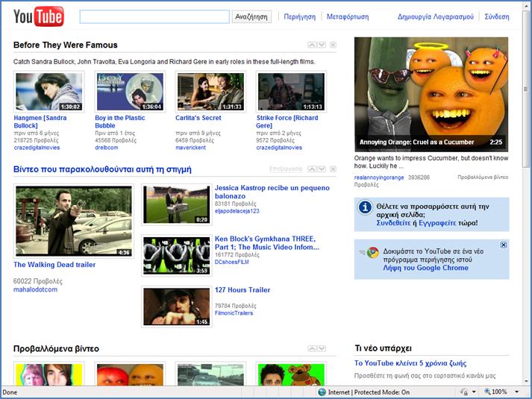532x399 pixels.
Task: Open the eljapodelaceja123 channel link
Action: pyautogui.click(x=237, y=211)
